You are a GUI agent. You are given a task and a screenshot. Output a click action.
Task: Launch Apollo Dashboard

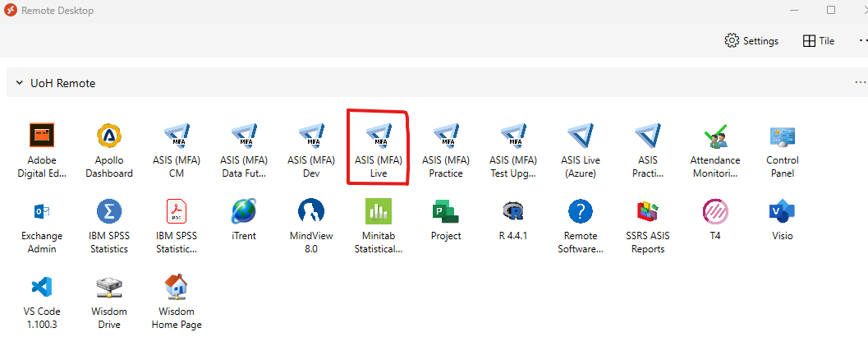[x=109, y=136]
